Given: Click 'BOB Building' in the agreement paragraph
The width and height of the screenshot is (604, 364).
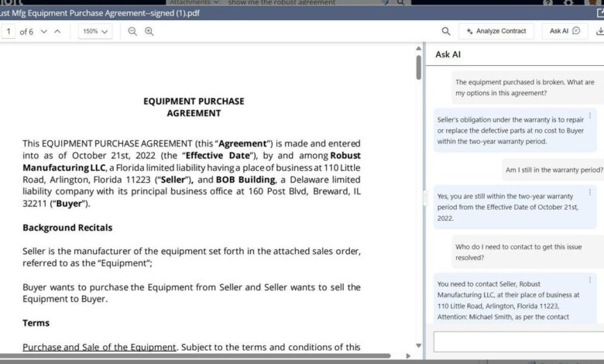Looking at the screenshot, I should click(245, 180).
